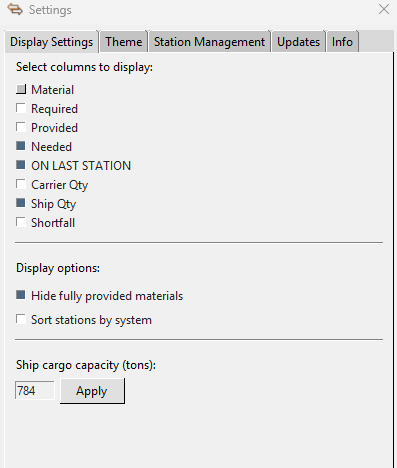
Task: Click the app icon in the title bar
Action: pyautogui.click(x=15, y=9)
